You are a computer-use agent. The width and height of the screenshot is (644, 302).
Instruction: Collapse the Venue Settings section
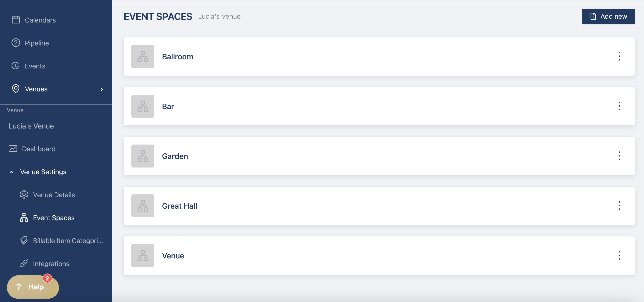coord(11,172)
